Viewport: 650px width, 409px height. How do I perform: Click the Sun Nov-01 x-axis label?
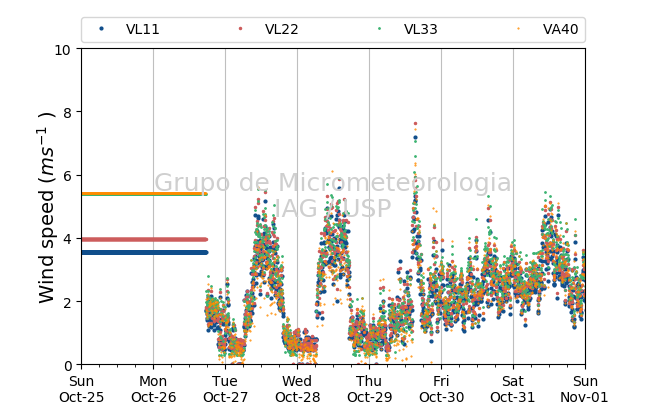[x=585, y=389]
